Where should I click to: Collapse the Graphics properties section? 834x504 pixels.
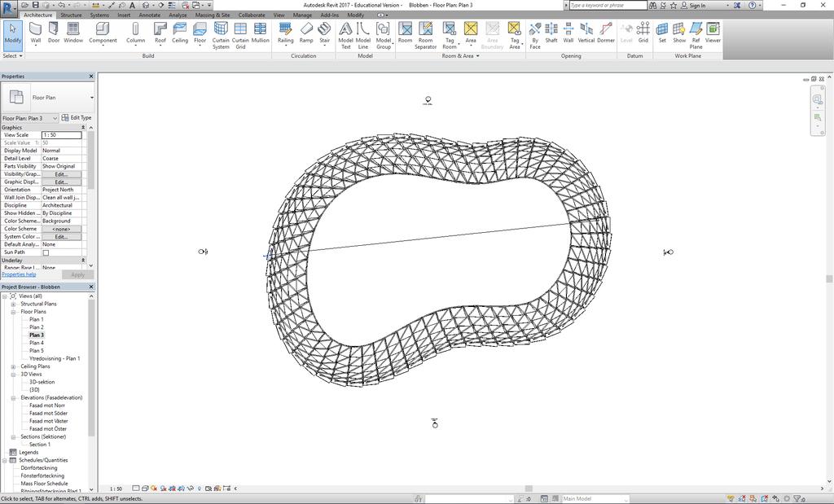[83, 128]
